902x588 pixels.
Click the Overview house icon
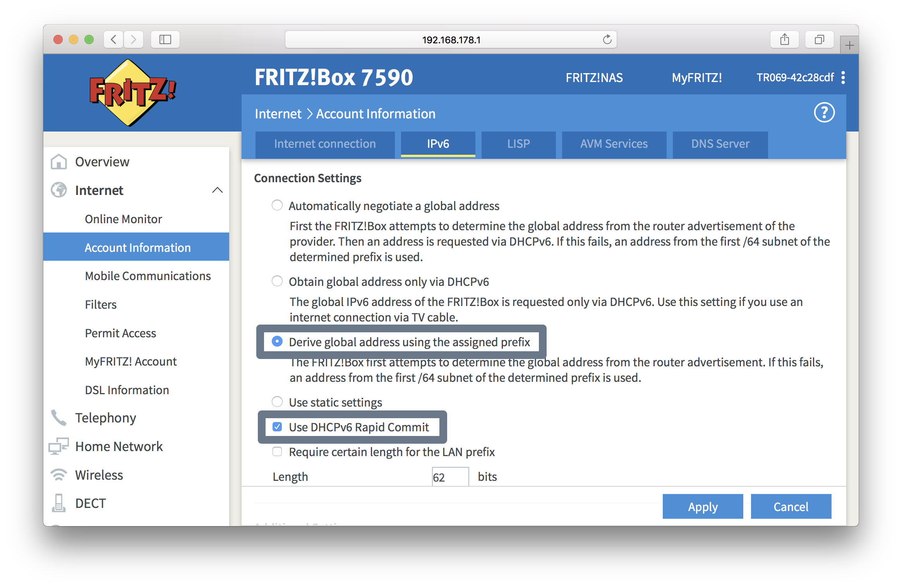point(59,162)
